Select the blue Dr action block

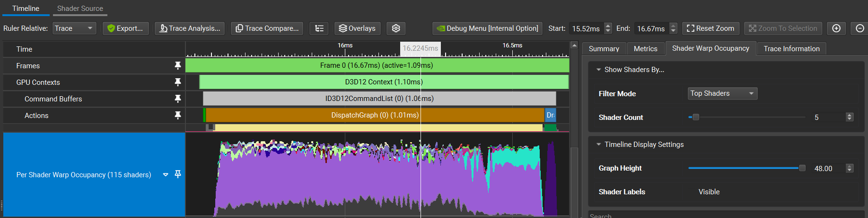click(551, 115)
